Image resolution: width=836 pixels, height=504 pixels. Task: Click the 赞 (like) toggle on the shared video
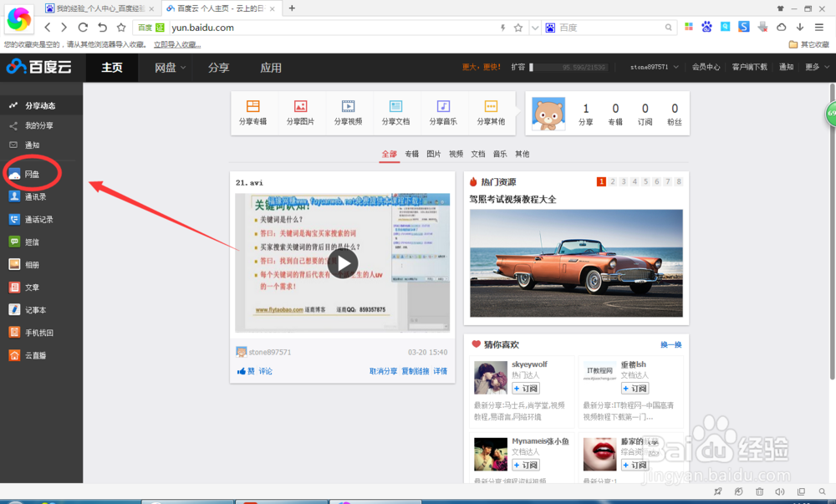[x=244, y=370]
